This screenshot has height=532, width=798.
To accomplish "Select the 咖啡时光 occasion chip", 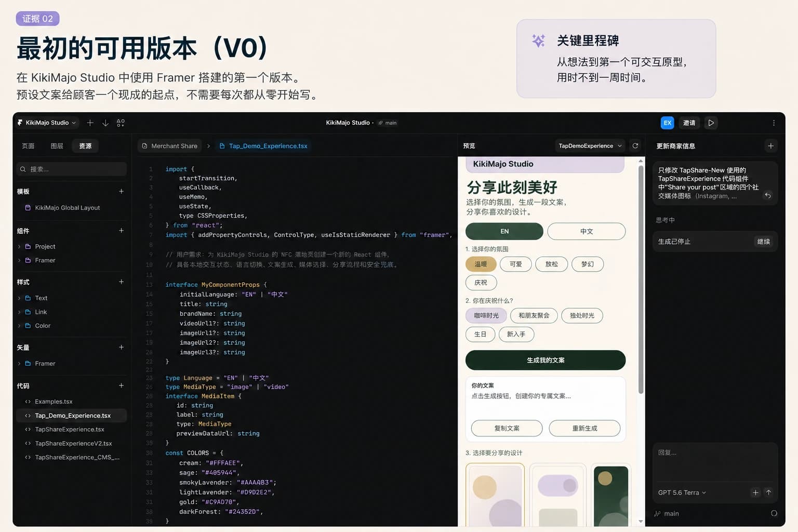I will pyautogui.click(x=486, y=315).
